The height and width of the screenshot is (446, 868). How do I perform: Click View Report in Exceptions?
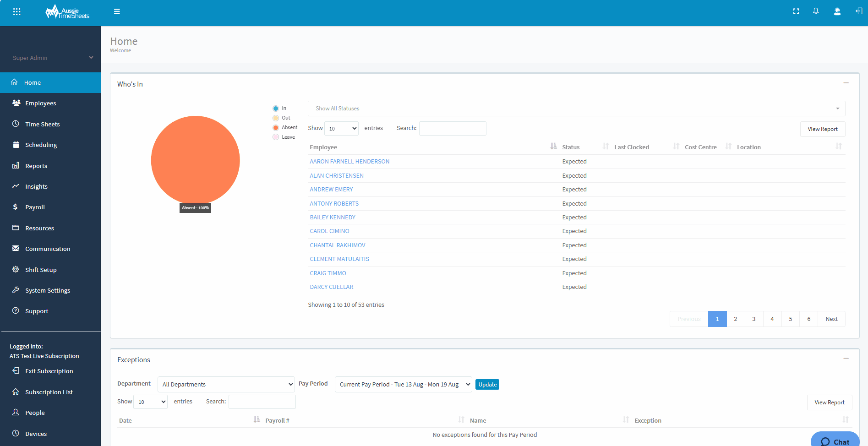[830, 402]
